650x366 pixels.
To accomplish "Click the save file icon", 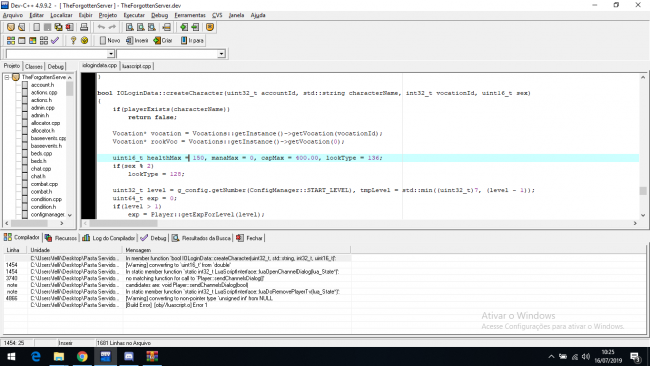I will (x=47, y=27).
